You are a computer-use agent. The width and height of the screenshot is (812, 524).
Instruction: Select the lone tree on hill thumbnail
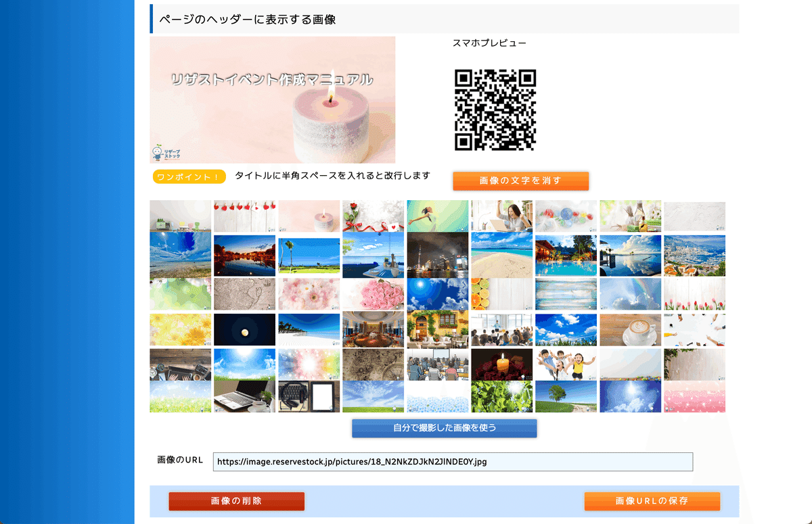(x=566, y=396)
